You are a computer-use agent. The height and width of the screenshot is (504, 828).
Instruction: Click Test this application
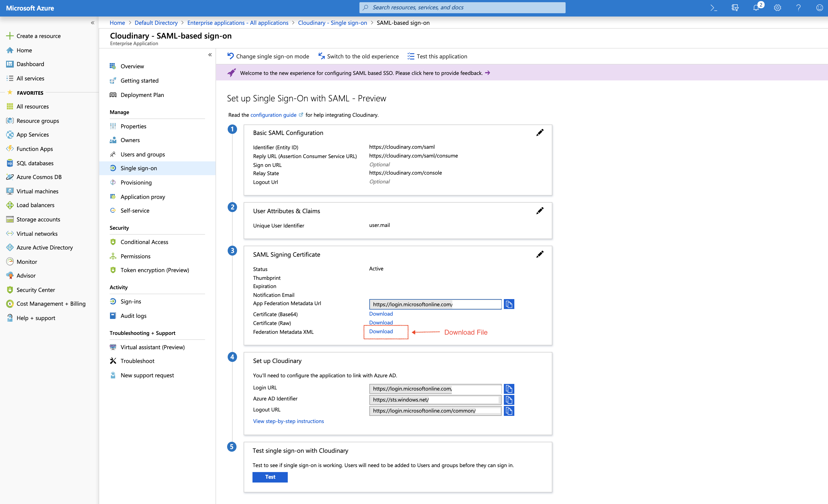pyautogui.click(x=437, y=56)
